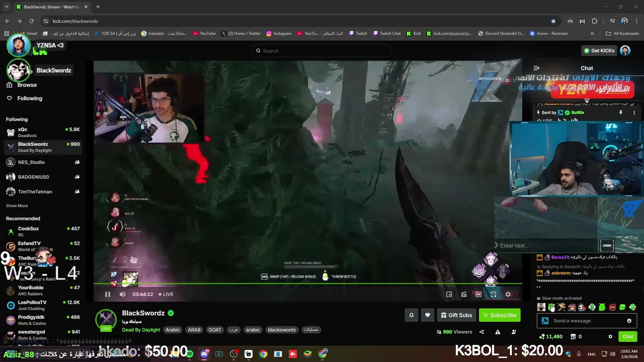This screenshot has width=644, height=362.
Task: Open TimTheTatman channel entry
Action: click(43, 192)
